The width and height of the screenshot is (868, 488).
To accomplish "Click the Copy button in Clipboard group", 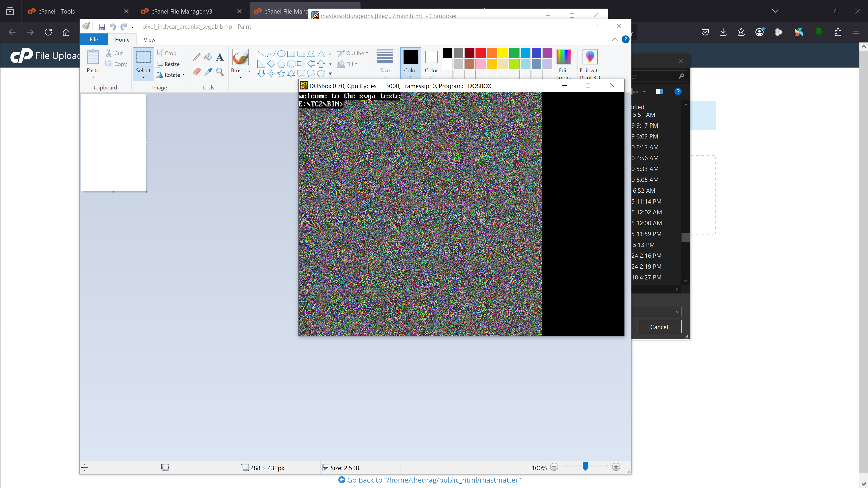I will click(116, 64).
